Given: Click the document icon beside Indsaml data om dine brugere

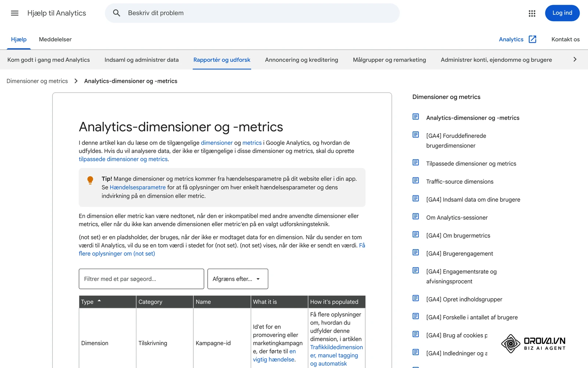Looking at the screenshot, I should [416, 199].
